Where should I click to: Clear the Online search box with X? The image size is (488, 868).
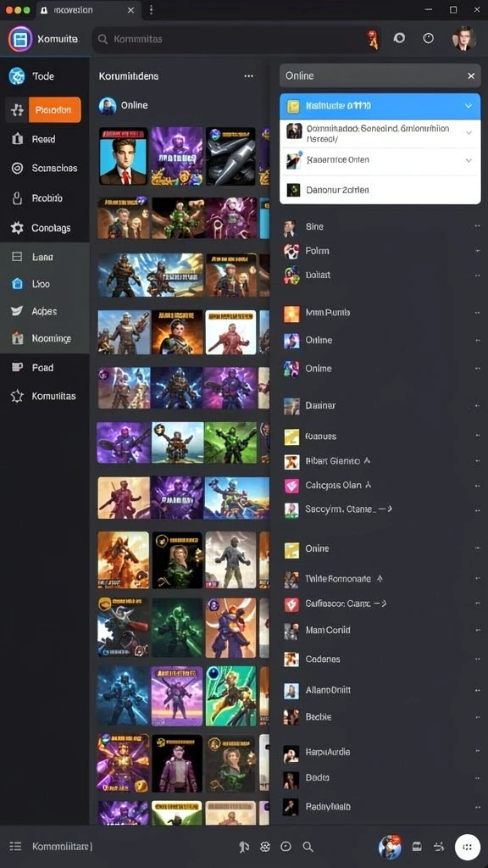(471, 75)
